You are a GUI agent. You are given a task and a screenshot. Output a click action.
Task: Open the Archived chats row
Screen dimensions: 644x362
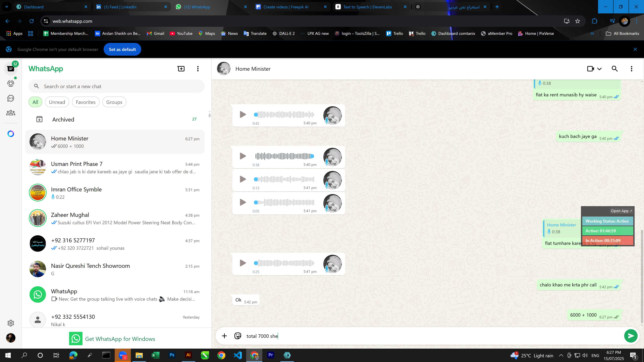point(115,119)
